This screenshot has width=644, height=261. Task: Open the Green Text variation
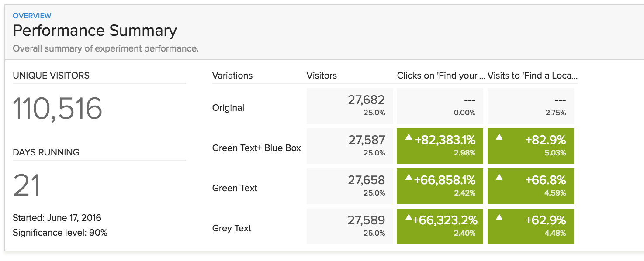tap(235, 188)
